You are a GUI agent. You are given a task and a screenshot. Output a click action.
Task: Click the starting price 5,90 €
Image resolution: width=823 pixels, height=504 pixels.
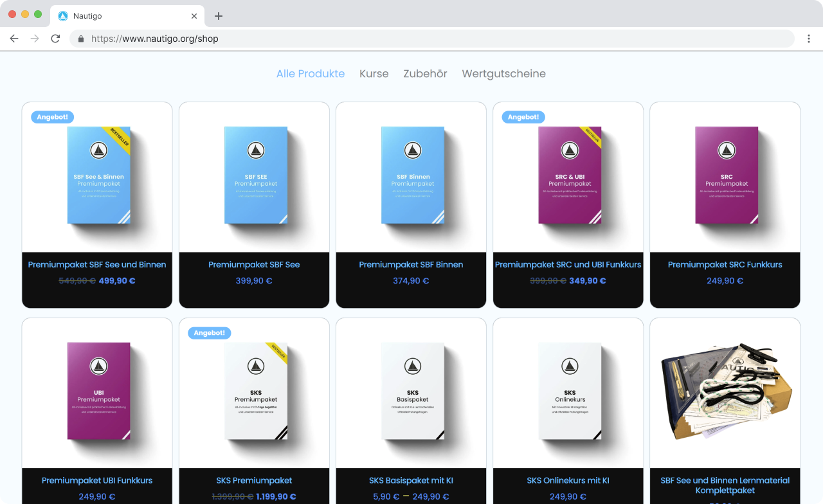(x=386, y=497)
